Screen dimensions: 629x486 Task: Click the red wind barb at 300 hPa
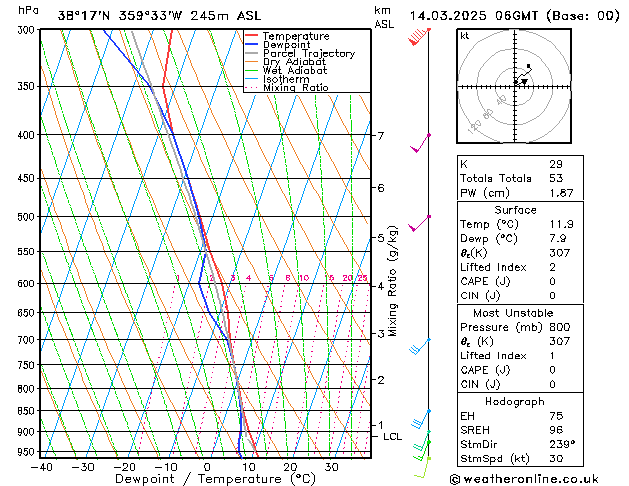(420, 38)
